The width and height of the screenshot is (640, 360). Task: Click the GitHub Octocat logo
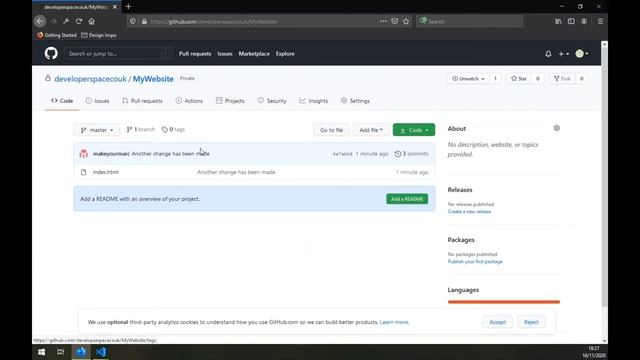point(51,53)
